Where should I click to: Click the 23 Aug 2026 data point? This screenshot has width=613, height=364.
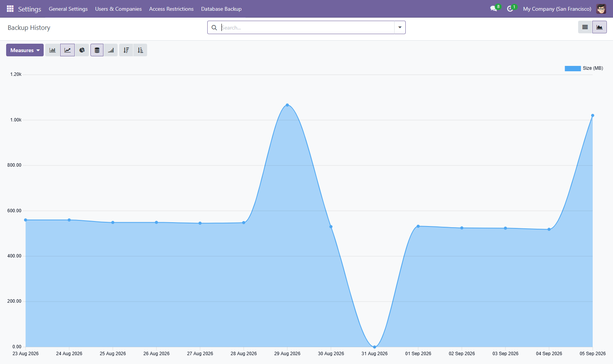pyautogui.click(x=26, y=220)
